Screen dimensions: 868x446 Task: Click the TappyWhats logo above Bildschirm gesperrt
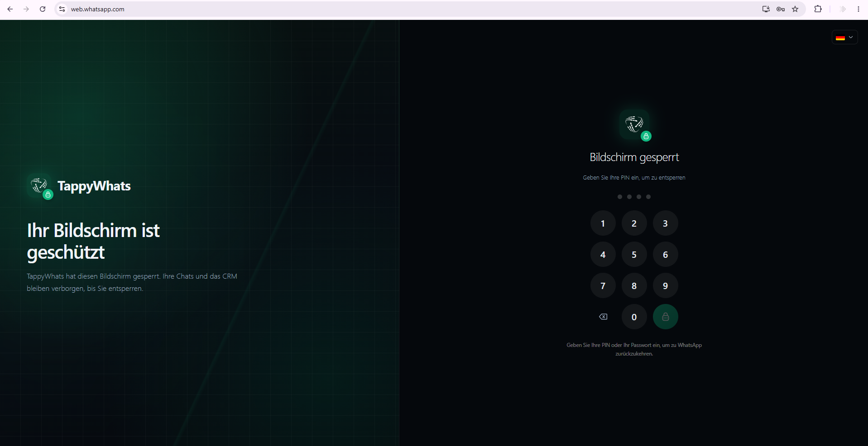634,124
